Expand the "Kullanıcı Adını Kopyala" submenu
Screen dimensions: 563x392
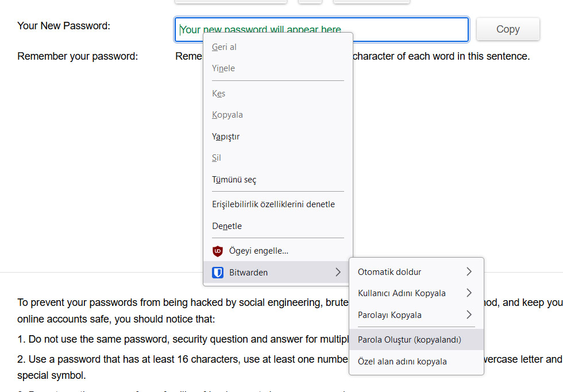pos(469,293)
